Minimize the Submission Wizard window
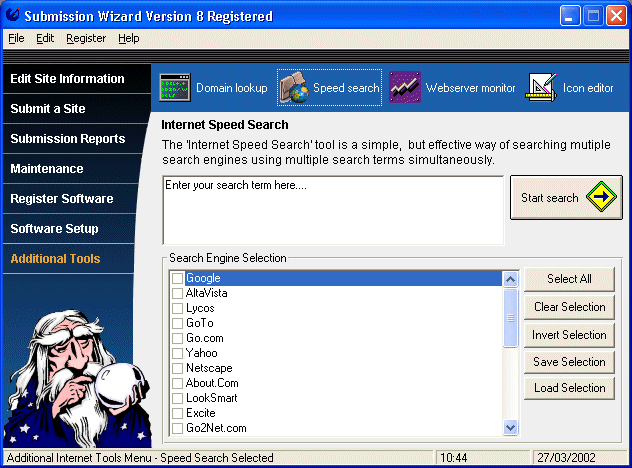Image resolution: width=632 pixels, height=468 pixels. pyautogui.click(x=570, y=16)
